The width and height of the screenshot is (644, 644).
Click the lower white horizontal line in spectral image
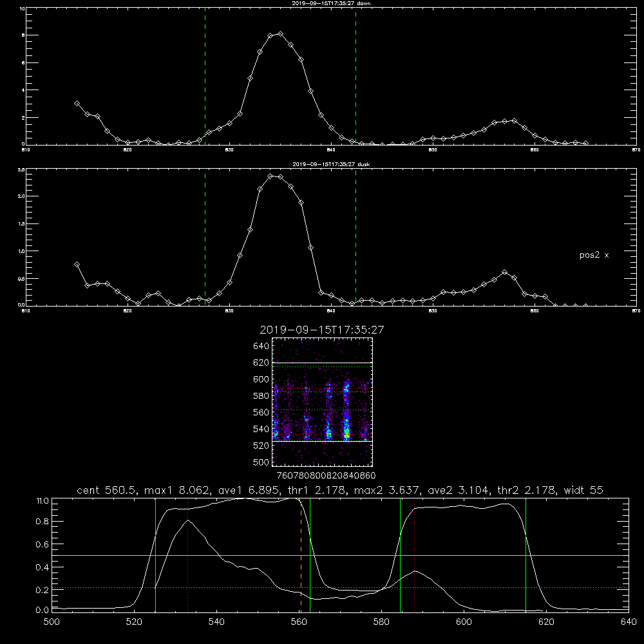[322, 441]
